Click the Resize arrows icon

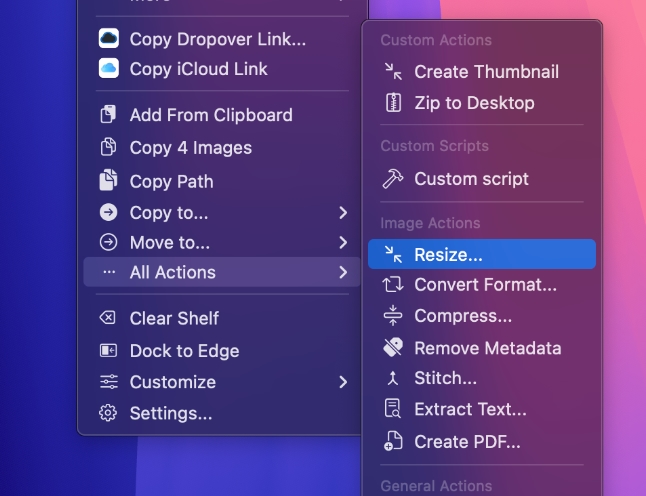click(x=393, y=254)
